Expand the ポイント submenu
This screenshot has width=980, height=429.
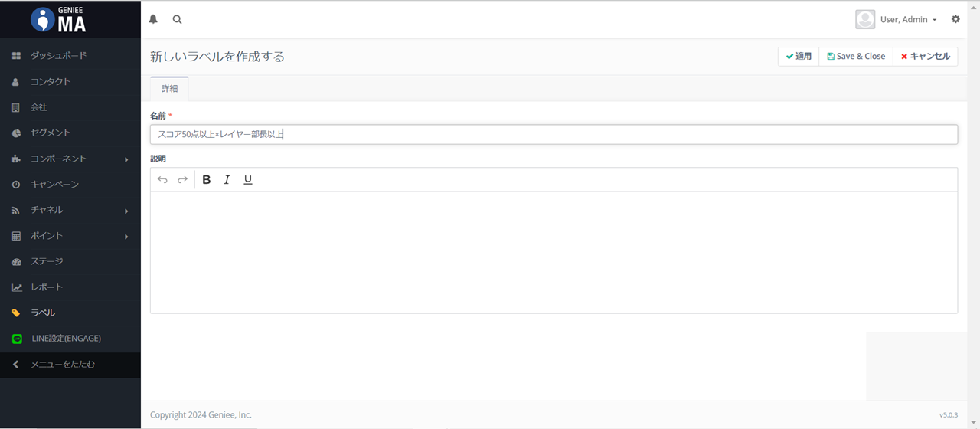pyautogui.click(x=69, y=236)
